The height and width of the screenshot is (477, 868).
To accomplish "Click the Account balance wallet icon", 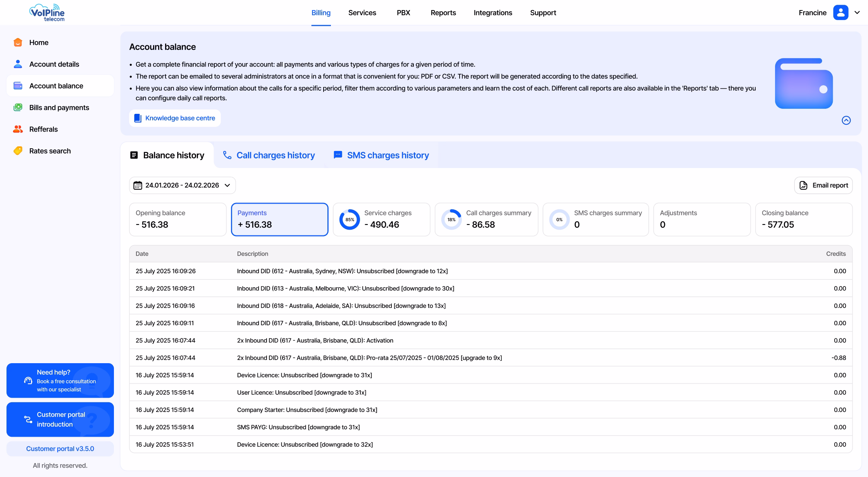I will point(18,86).
